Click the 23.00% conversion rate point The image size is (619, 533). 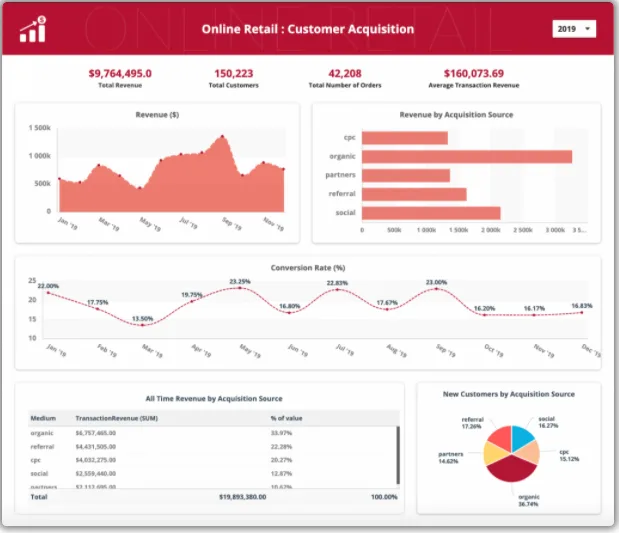(436, 289)
